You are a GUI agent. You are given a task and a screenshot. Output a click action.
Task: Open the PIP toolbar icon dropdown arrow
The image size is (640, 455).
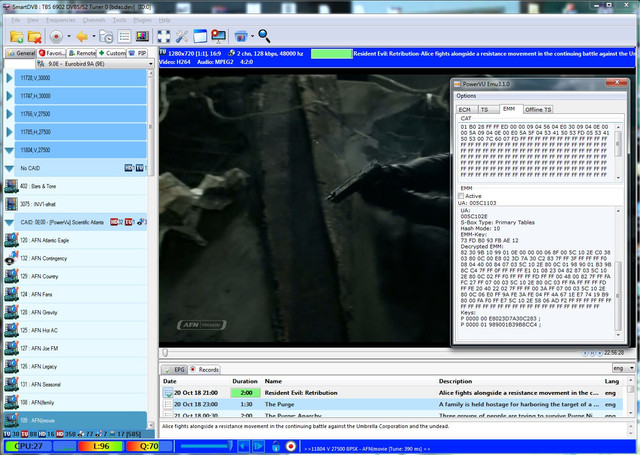252,36
